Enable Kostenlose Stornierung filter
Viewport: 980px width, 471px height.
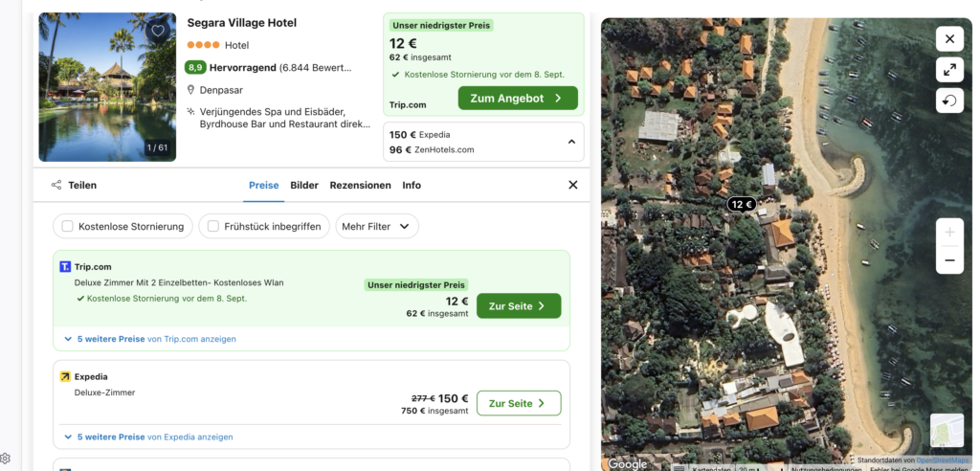[68, 226]
